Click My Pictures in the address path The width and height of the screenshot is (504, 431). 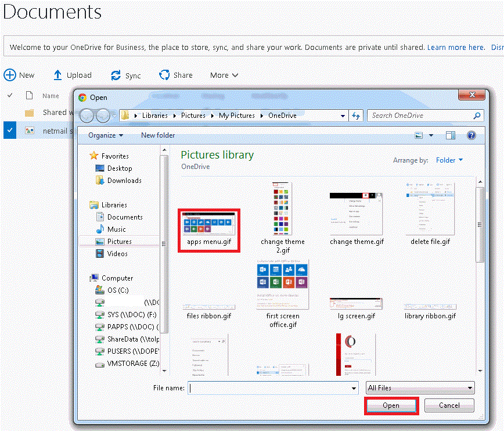(237, 116)
